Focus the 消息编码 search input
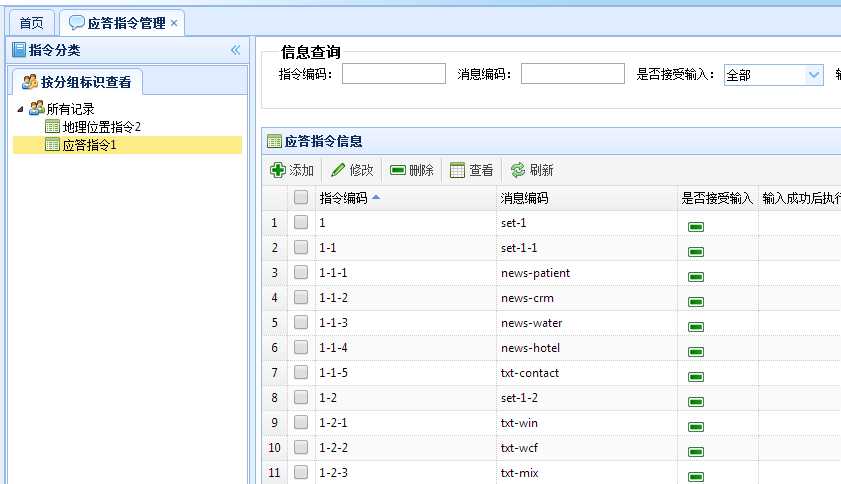Image resolution: width=841 pixels, height=484 pixels. point(573,74)
